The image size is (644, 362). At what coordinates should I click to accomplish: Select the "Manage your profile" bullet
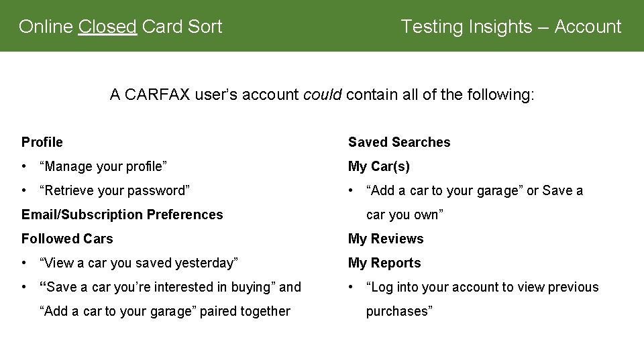click(103, 166)
